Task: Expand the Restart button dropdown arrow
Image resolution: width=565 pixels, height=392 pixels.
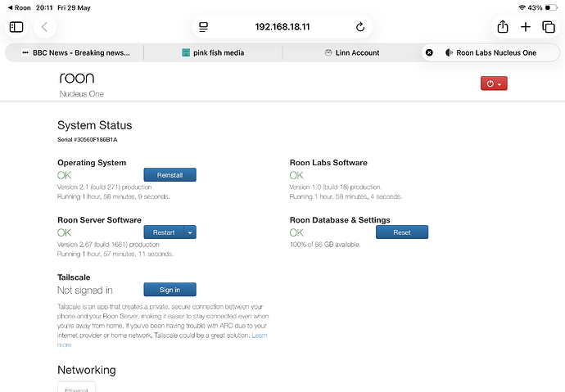Action: tap(190, 232)
